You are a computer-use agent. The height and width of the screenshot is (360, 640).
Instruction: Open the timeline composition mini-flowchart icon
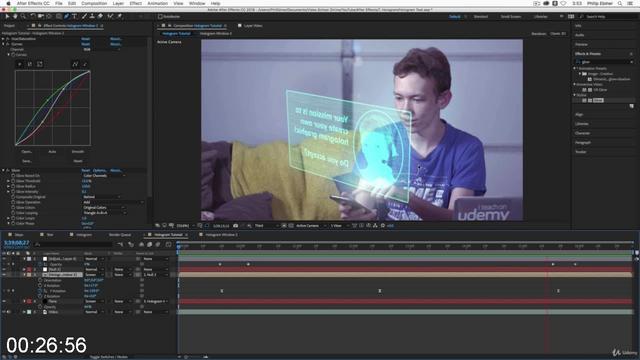[x=120, y=244]
